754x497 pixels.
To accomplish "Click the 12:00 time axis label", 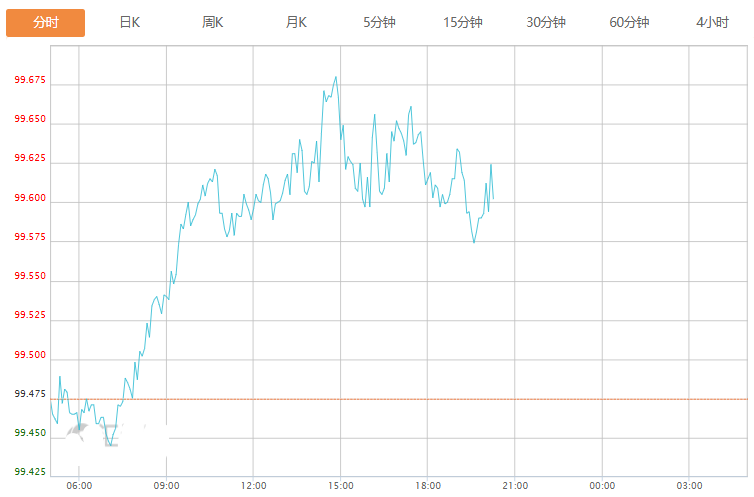I will [x=253, y=485].
